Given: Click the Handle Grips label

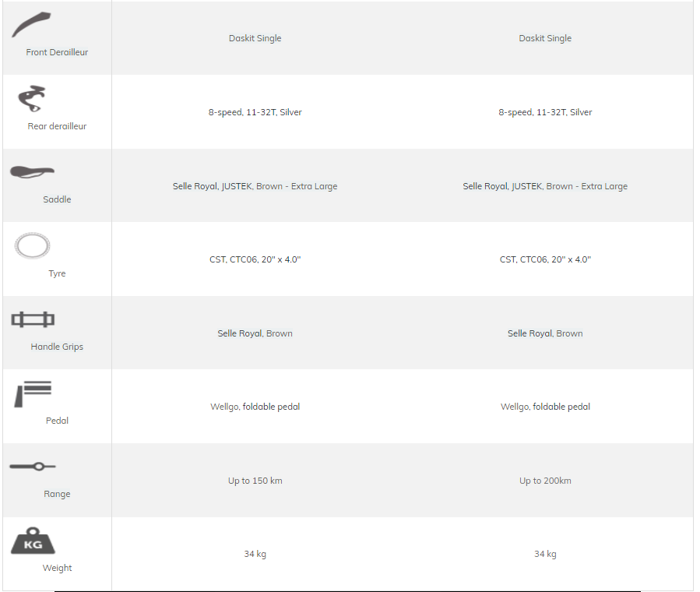Looking at the screenshot, I should point(57,347).
